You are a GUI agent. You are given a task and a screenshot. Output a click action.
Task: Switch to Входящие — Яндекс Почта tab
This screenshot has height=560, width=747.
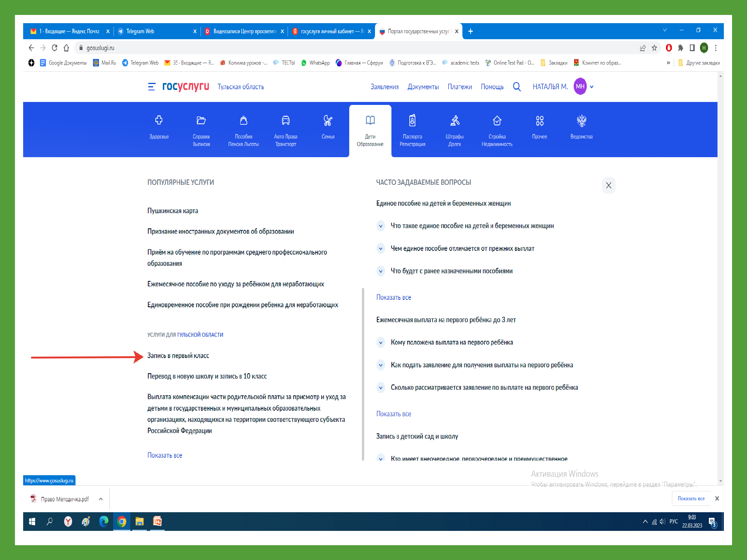pyautogui.click(x=70, y=31)
